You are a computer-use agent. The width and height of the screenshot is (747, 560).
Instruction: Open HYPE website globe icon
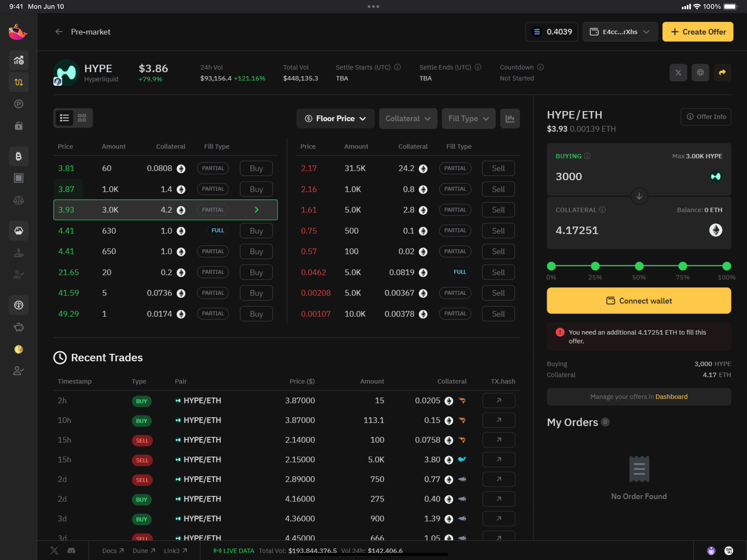pos(700,72)
